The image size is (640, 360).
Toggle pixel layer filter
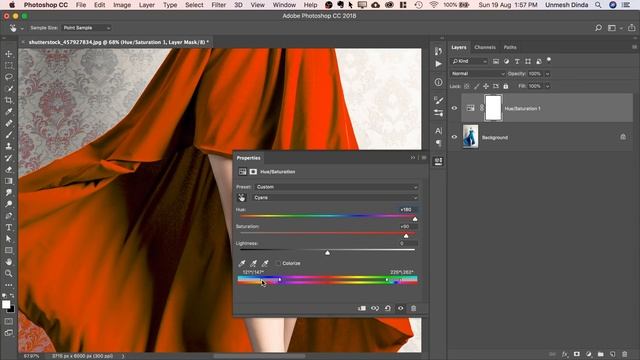496,61
